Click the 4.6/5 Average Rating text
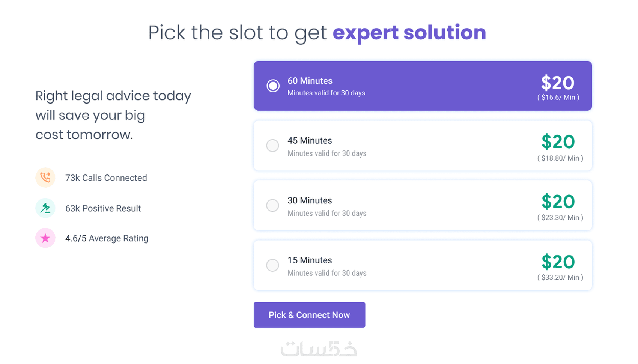Screen dimensions: 638x364 [x=107, y=238]
